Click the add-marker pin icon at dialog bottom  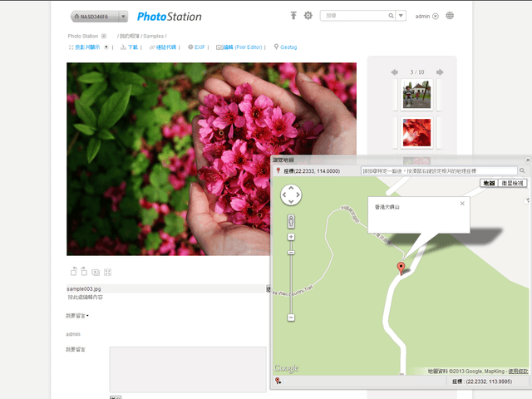[278, 381]
